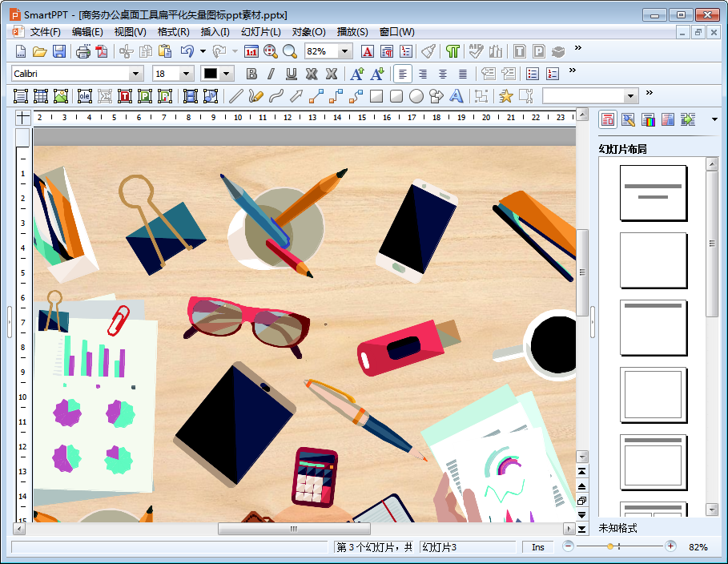This screenshot has height=564, width=728.
Task: Click the zoom in plus button
Action: (670, 546)
